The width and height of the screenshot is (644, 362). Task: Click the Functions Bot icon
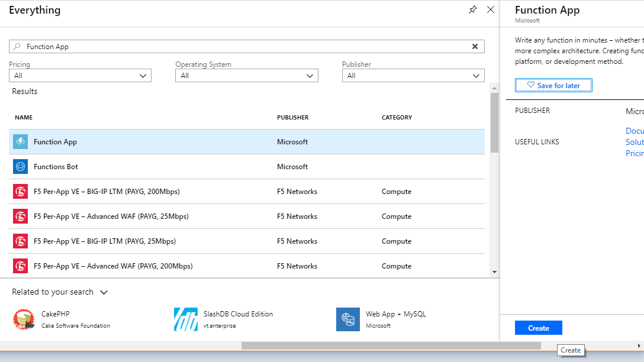pyautogui.click(x=21, y=167)
